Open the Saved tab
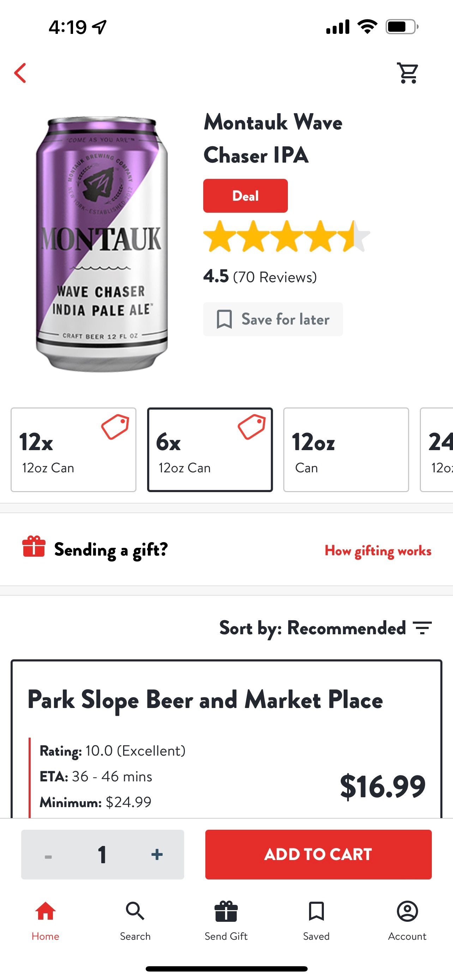Viewport: 453px width, 980px height. click(316, 920)
